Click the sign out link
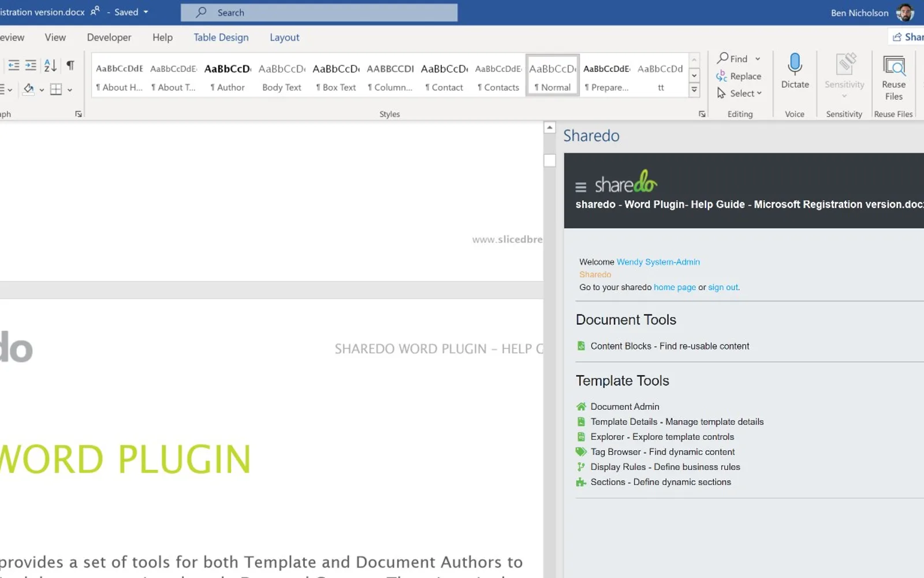 click(x=723, y=287)
